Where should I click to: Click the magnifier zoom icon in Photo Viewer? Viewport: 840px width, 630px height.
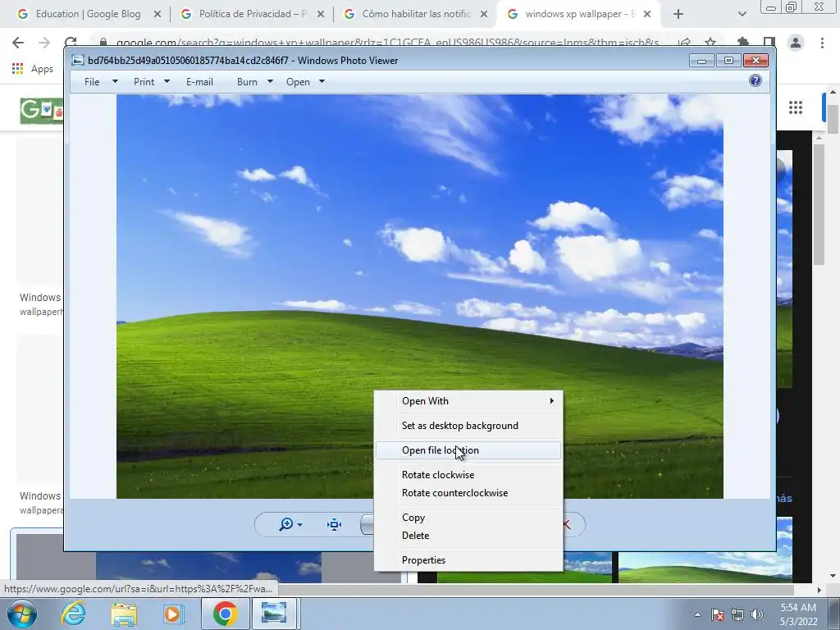click(x=286, y=524)
